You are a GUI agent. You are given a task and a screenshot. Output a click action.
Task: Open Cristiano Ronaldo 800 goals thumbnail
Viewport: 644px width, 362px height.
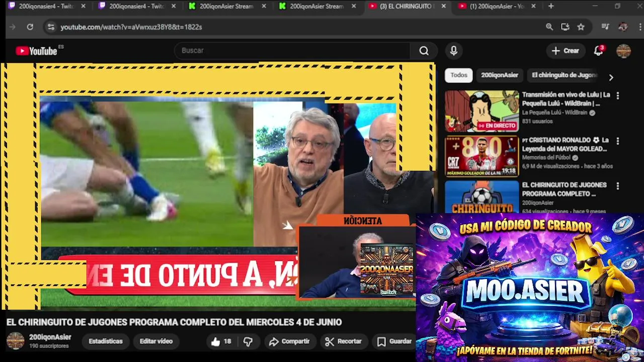click(481, 156)
